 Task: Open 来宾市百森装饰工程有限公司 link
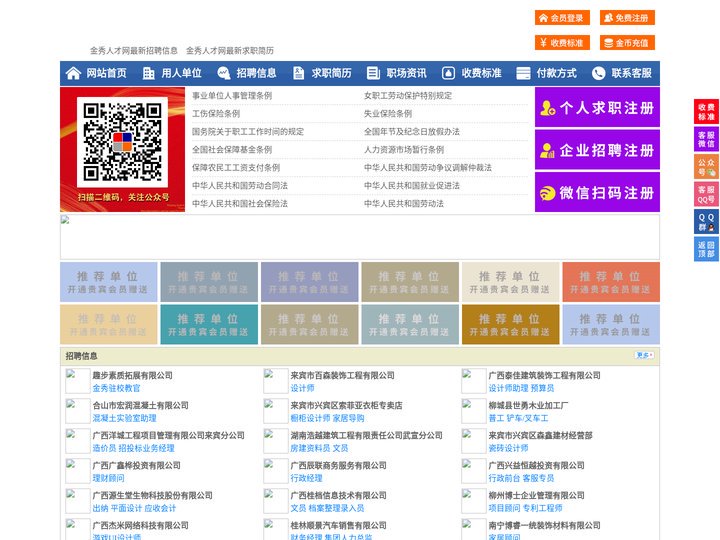342,375
